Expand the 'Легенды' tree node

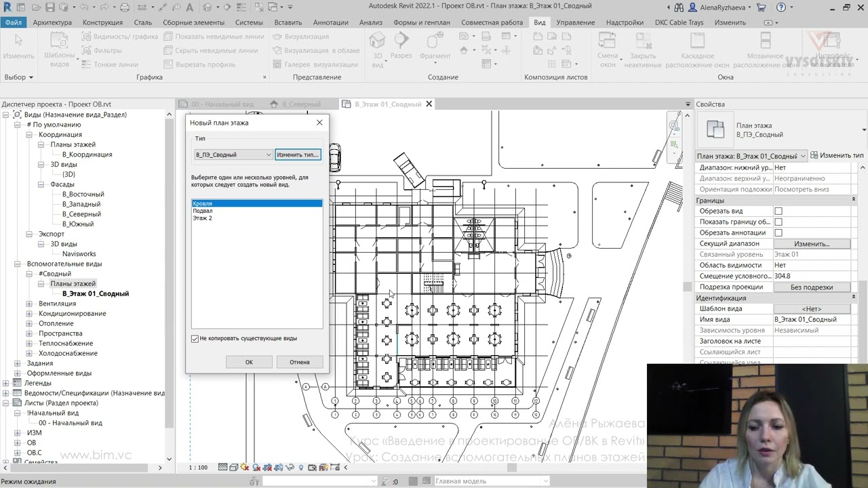click(6, 383)
